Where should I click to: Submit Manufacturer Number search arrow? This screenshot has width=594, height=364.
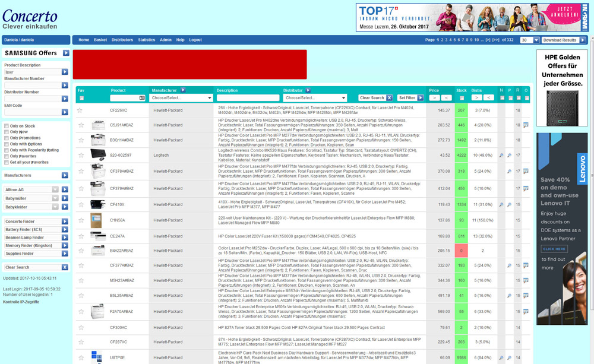(65, 86)
